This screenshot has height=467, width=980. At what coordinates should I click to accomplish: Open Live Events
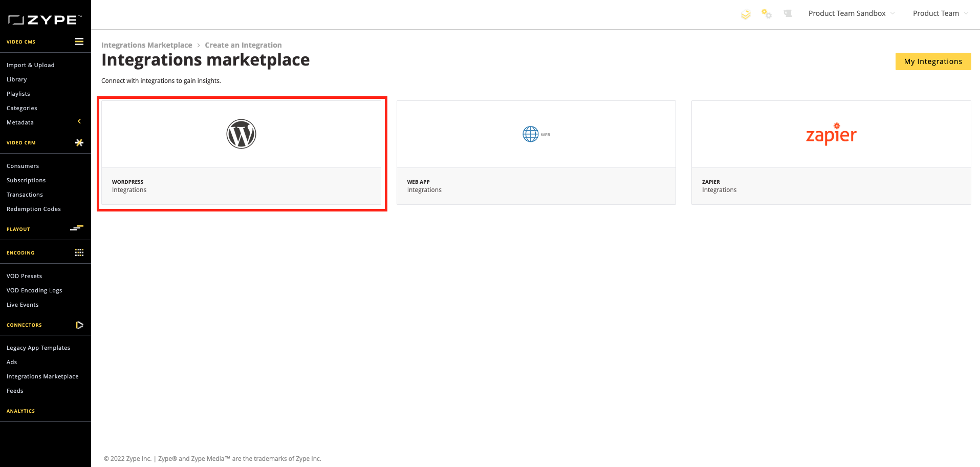coord(23,305)
